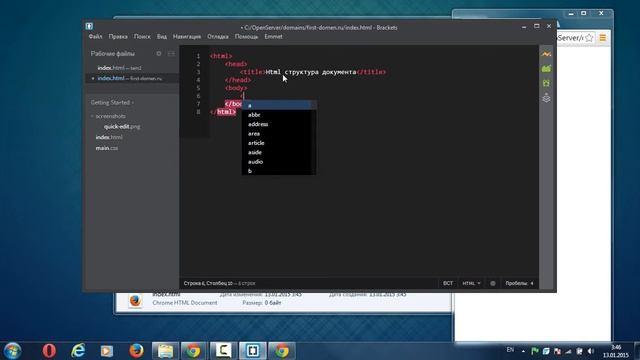Click the green square-brackets icon in the right toolbar
Viewport: 640px width, 360px height.
(546, 83)
